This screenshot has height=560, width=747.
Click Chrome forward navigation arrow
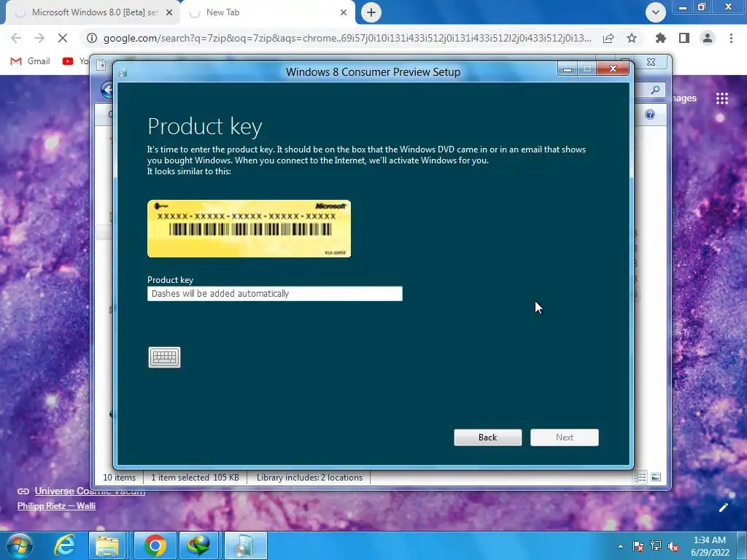39,38
